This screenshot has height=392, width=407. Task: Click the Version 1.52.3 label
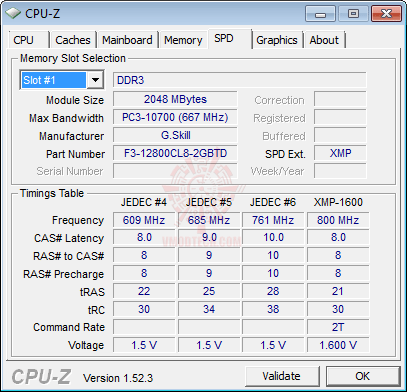pyautogui.click(x=118, y=378)
